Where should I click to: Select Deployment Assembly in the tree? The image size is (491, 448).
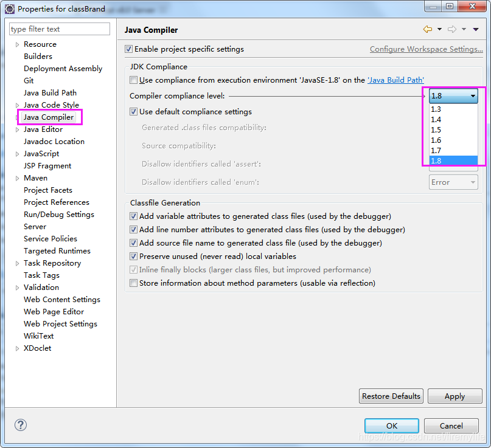point(63,69)
